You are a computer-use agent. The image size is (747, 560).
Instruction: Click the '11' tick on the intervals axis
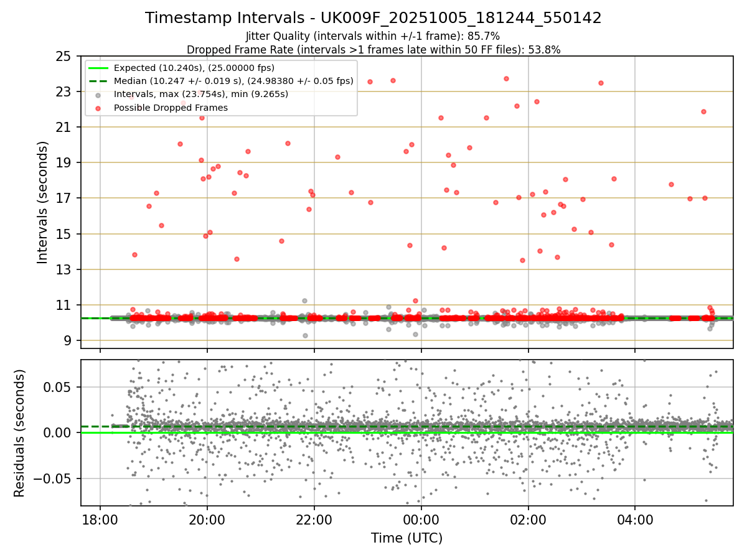click(x=64, y=305)
